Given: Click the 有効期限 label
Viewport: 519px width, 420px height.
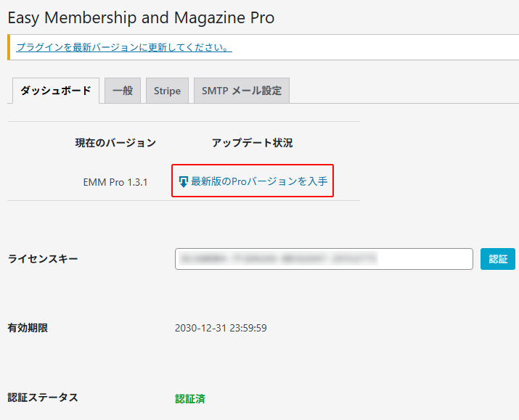Looking at the screenshot, I should [28, 328].
